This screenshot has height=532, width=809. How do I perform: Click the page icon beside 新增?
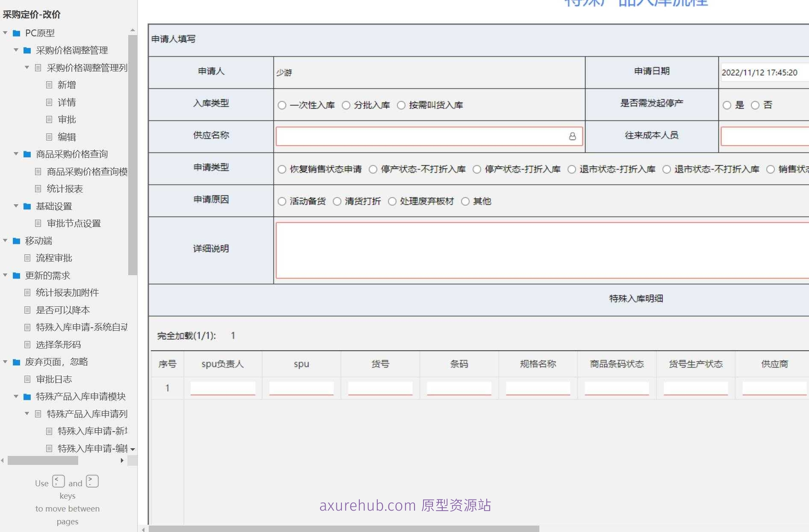[48, 85]
